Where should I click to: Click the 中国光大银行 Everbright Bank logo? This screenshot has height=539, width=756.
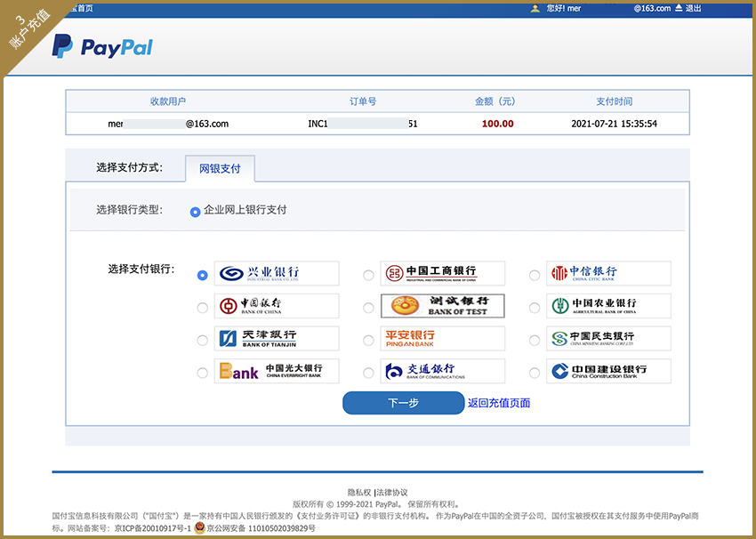tap(277, 371)
